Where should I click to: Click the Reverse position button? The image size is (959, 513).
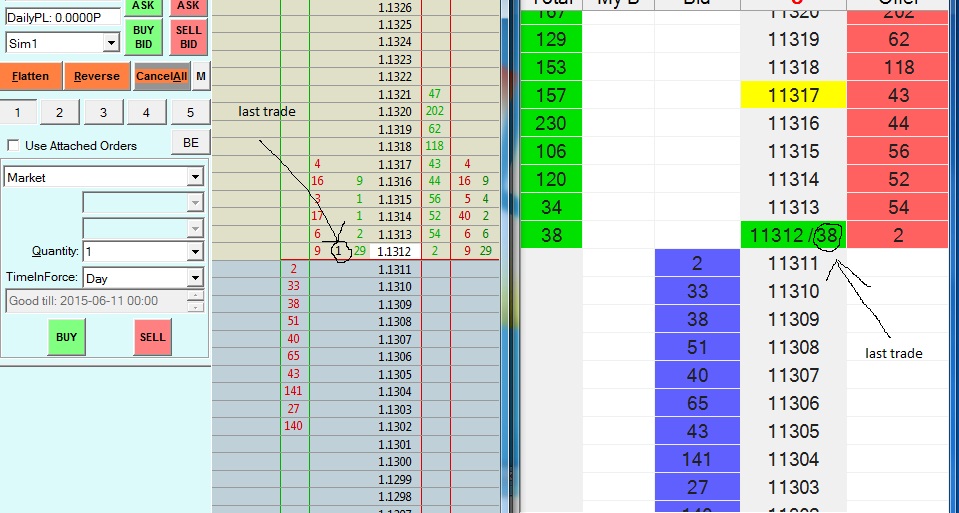pyautogui.click(x=97, y=76)
